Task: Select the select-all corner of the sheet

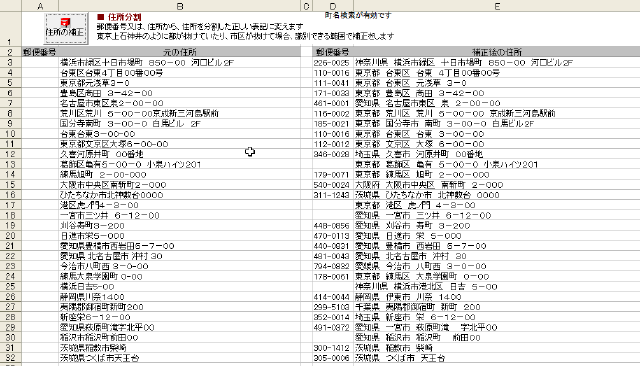Action: 11,6
